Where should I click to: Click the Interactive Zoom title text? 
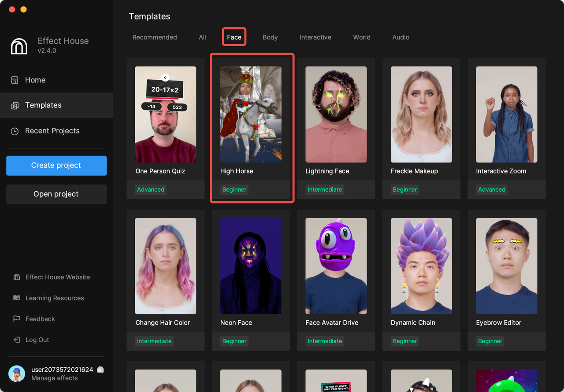(x=501, y=171)
